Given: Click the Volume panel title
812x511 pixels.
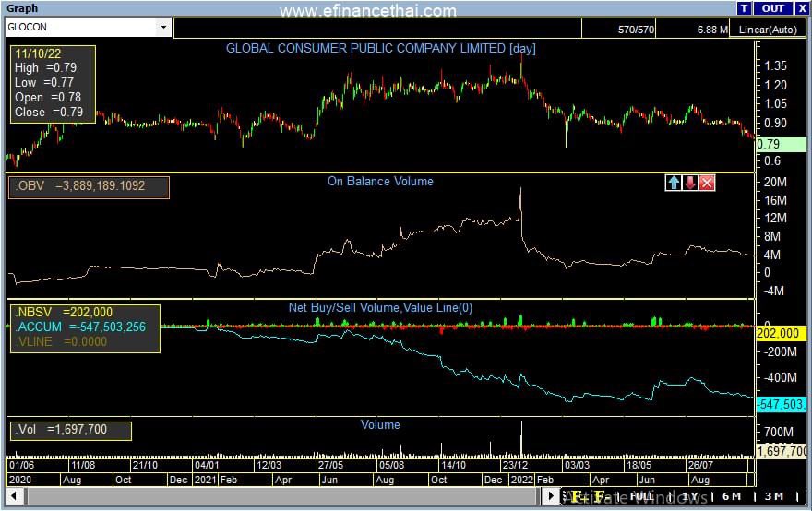Looking at the screenshot, I should (380, 425).
